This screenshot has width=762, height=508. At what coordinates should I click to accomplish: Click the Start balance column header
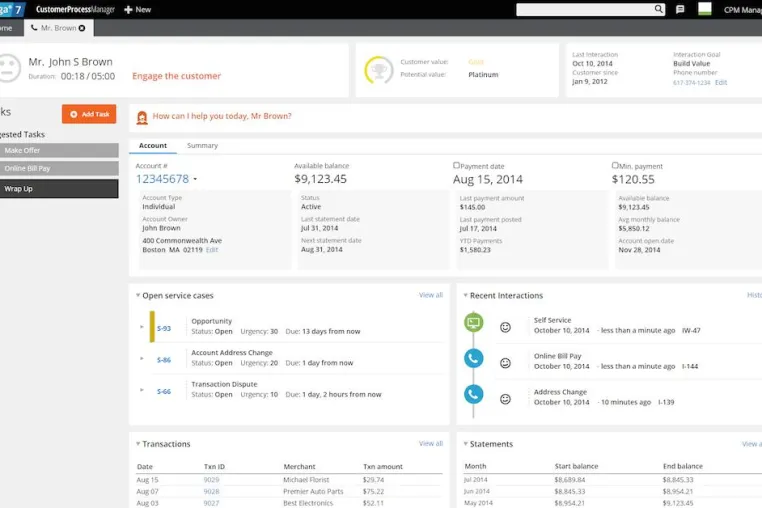[x=576, y=466]
